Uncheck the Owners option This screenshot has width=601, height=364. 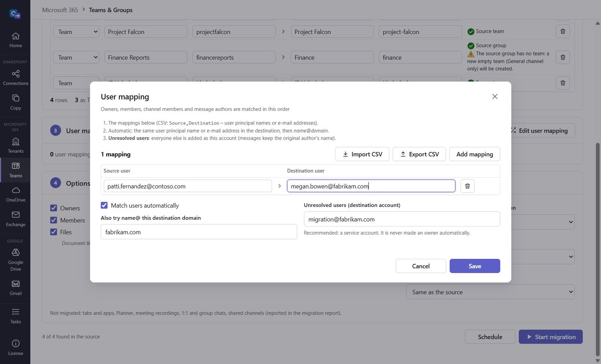pyautogui.click(x=54, y=208)
